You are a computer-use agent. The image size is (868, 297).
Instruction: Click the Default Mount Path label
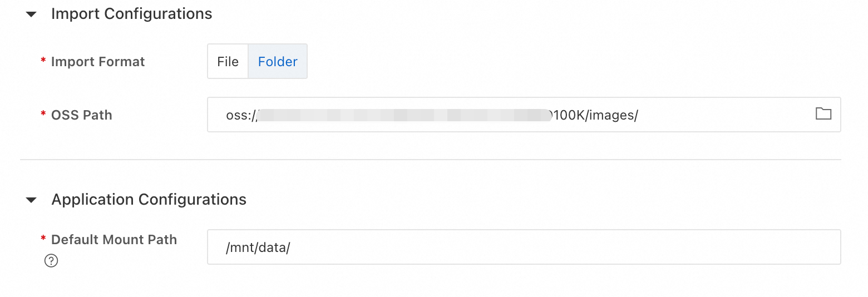(x=114, y=240)
